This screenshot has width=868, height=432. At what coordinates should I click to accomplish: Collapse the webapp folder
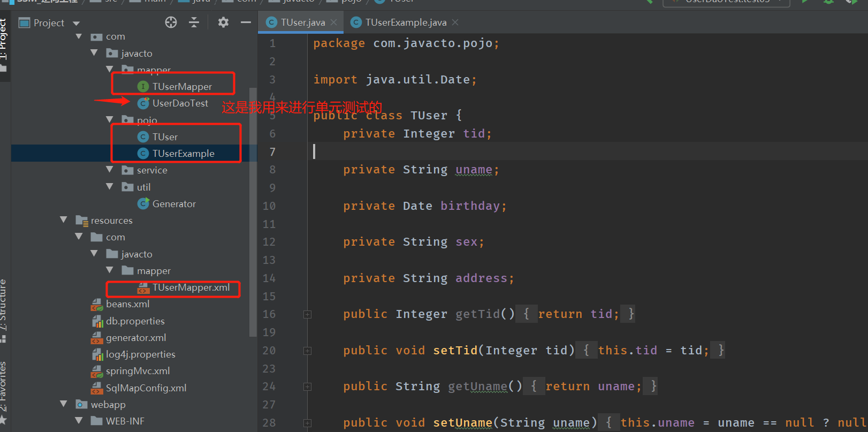point(64,404)
